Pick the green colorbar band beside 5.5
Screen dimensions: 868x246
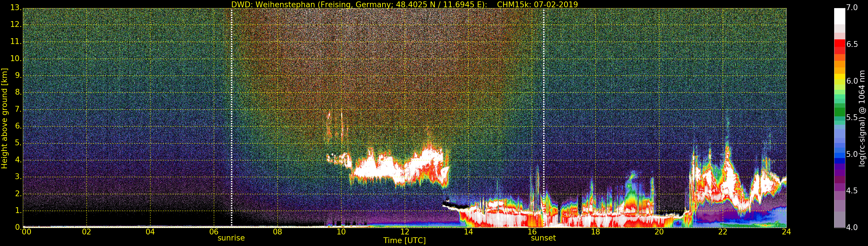[839, 112]
